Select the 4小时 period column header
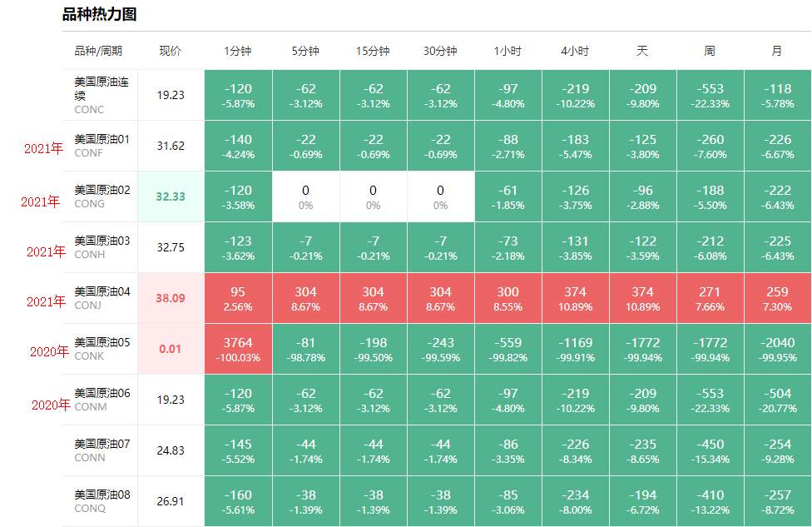 click(575, 51)
